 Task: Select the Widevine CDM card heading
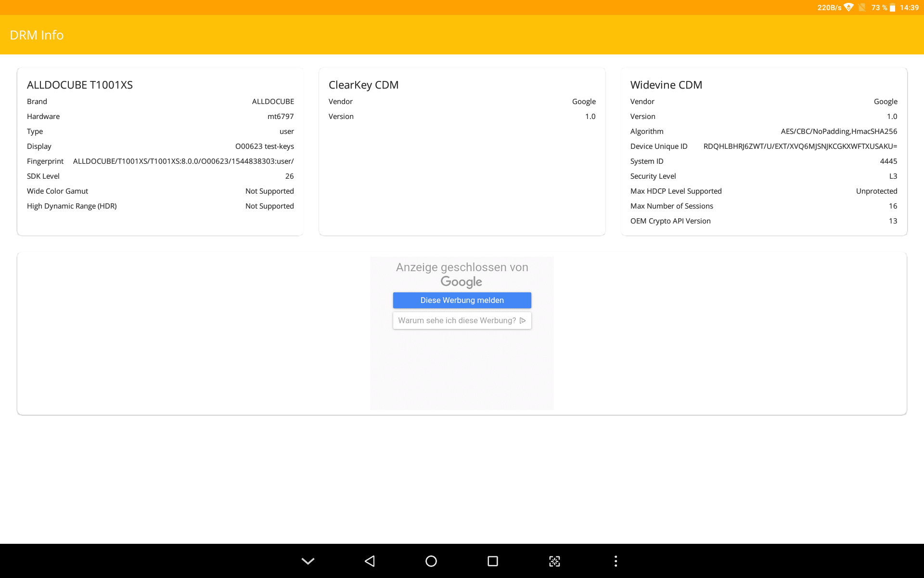(666, 85)
